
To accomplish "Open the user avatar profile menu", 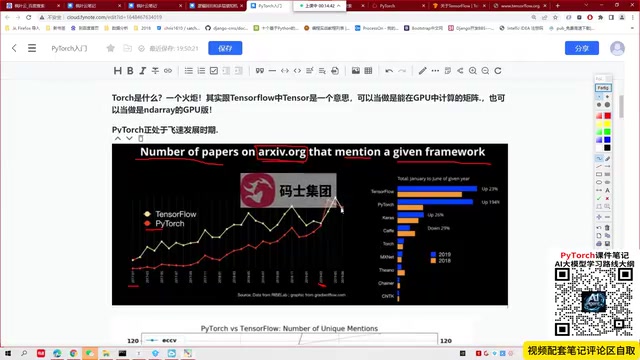I will click(617, 48).
